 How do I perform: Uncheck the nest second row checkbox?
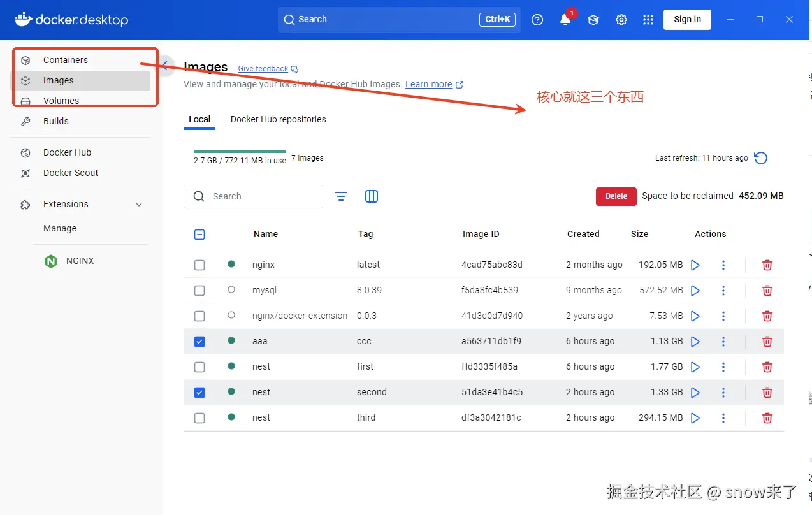pyautogui.click(x=199, y=392)
